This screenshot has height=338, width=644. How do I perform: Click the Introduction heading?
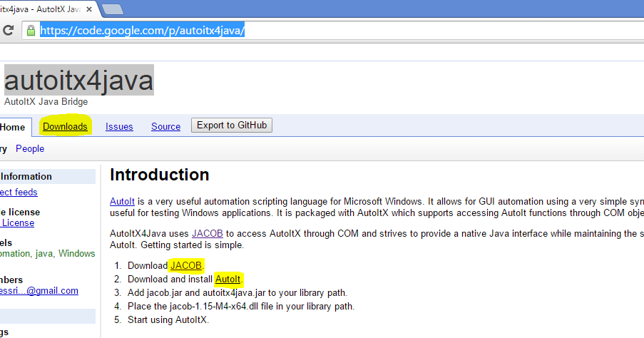pos(160,175)
